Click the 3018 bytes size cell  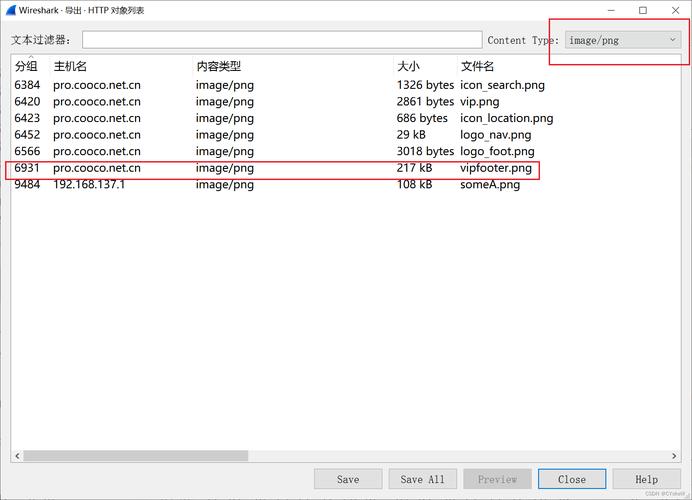[425, 151]
